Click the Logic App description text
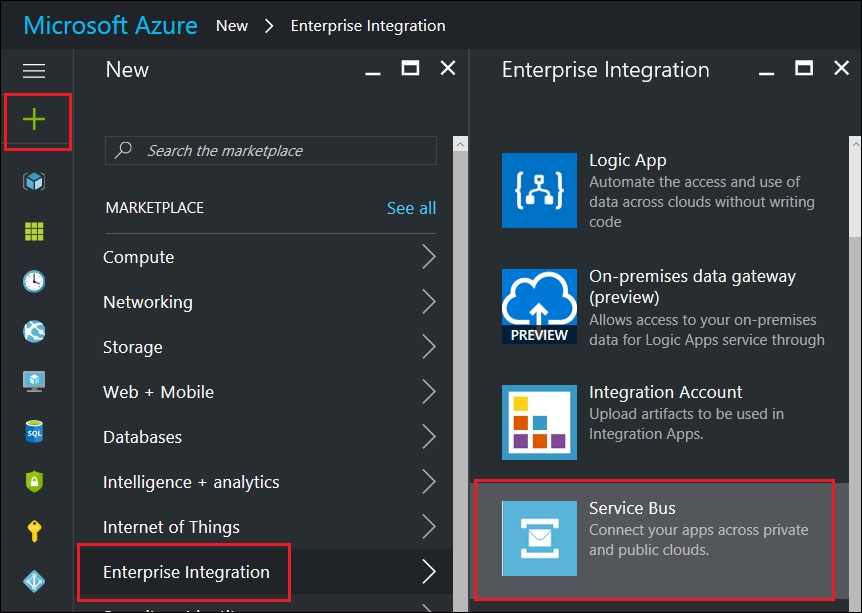862x613 pixels. coord(702,202)
